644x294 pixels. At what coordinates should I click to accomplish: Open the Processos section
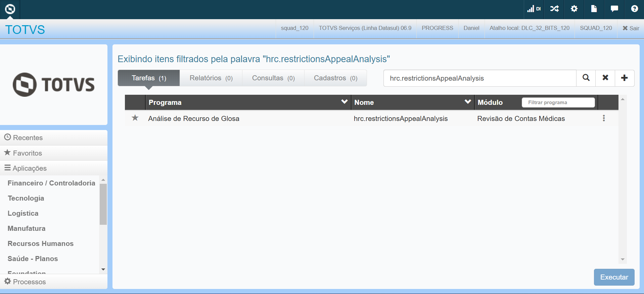click(x=54, y=282)
